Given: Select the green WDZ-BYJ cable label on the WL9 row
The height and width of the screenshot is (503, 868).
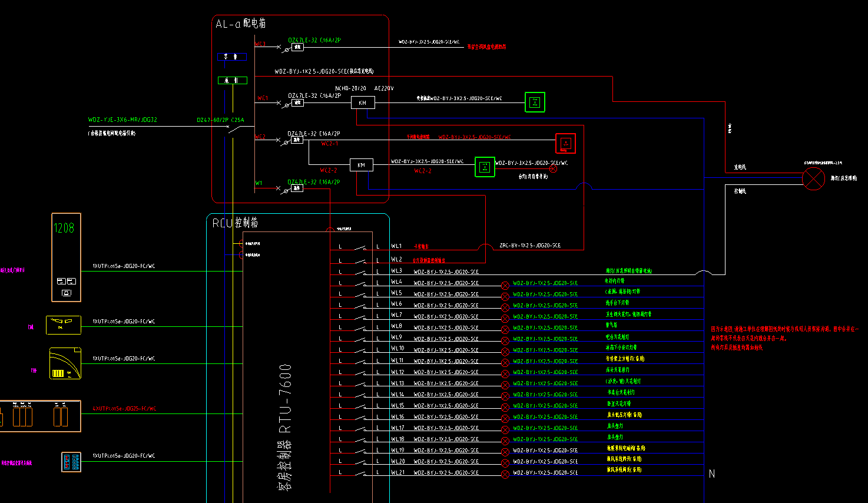Looking at the screenshot, I should pyautogui.click(x=545, y=339).
